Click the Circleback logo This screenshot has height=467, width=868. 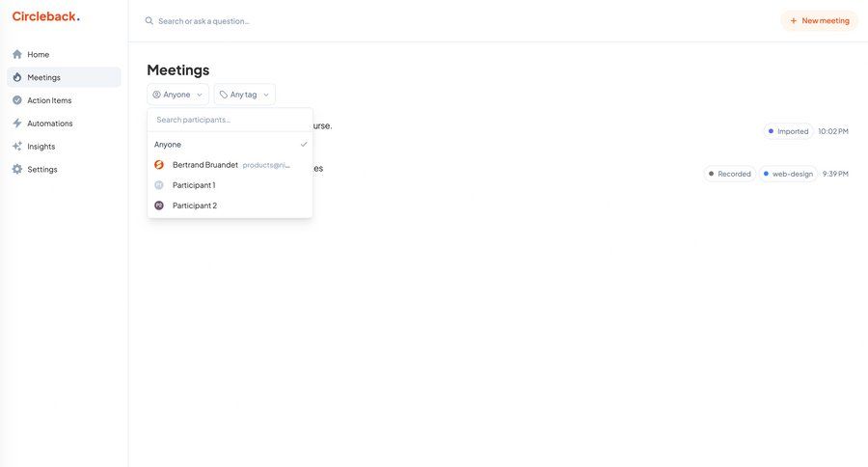click(x=45, y=16)
